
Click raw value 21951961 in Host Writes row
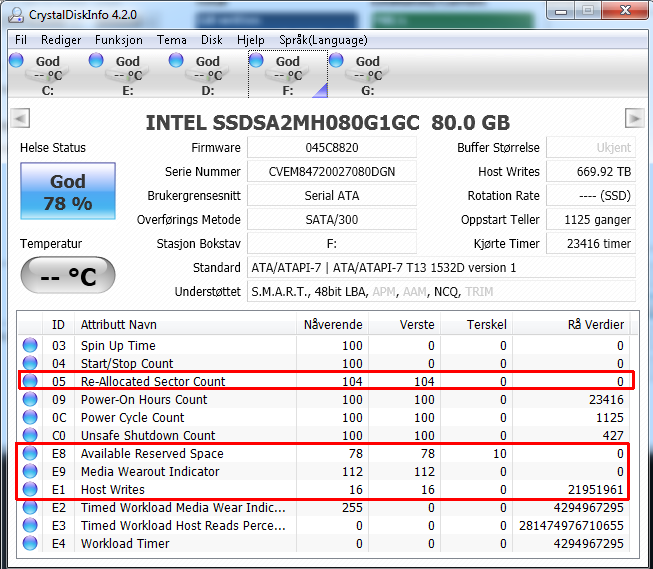point(596,489)
